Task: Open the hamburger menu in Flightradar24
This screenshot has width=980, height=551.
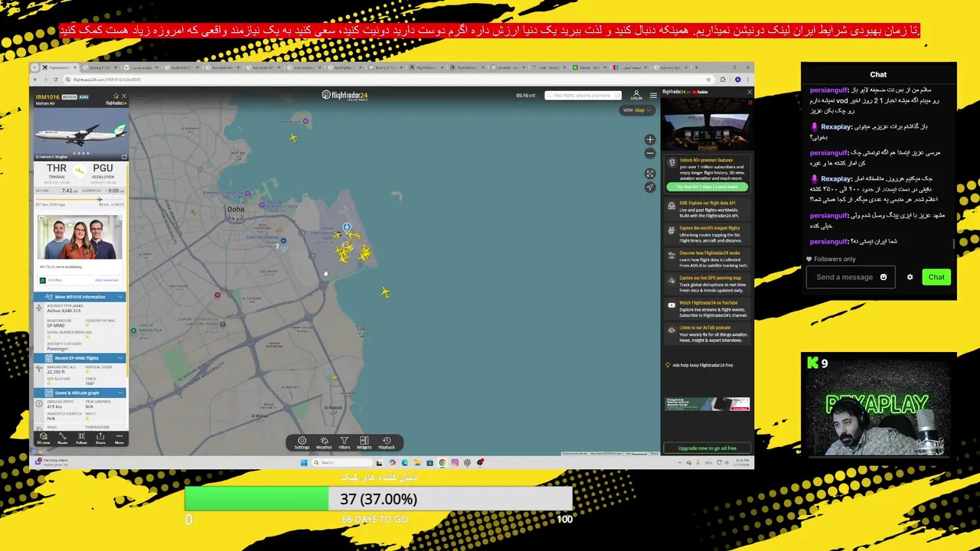Action: [x=653, y=96]
